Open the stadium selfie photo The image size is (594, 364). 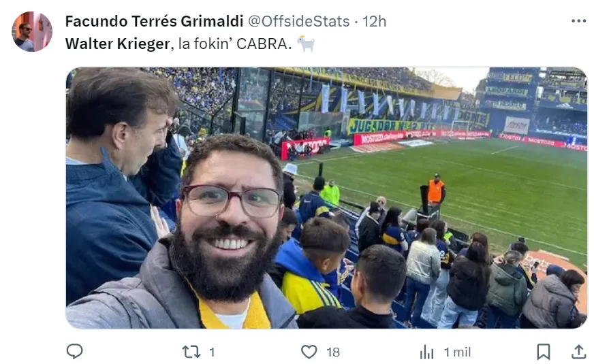[326, 198]
